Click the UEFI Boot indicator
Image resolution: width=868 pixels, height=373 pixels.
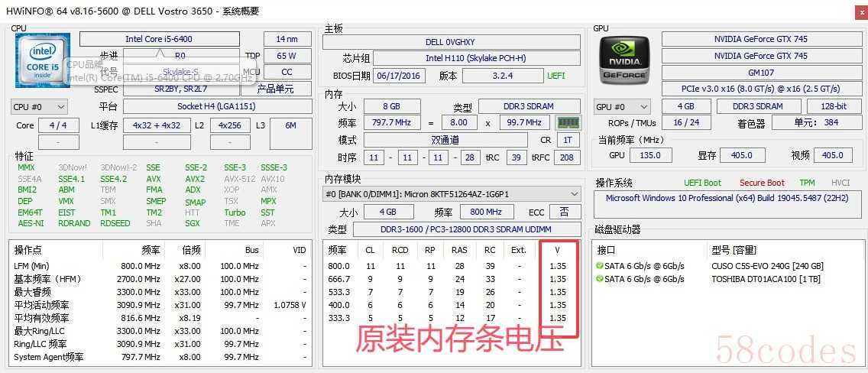702,183
